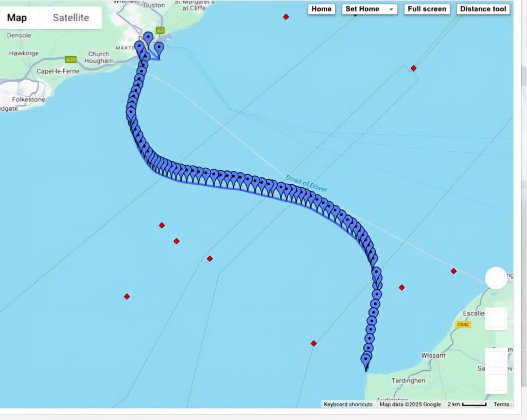Viewport: 527px width, 420px height.
Task: Activate the Distance tool
Action: [483, 9]
